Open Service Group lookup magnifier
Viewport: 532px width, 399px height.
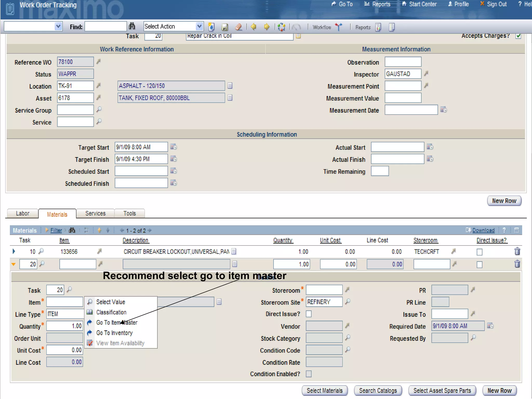[x=99, y=110]
